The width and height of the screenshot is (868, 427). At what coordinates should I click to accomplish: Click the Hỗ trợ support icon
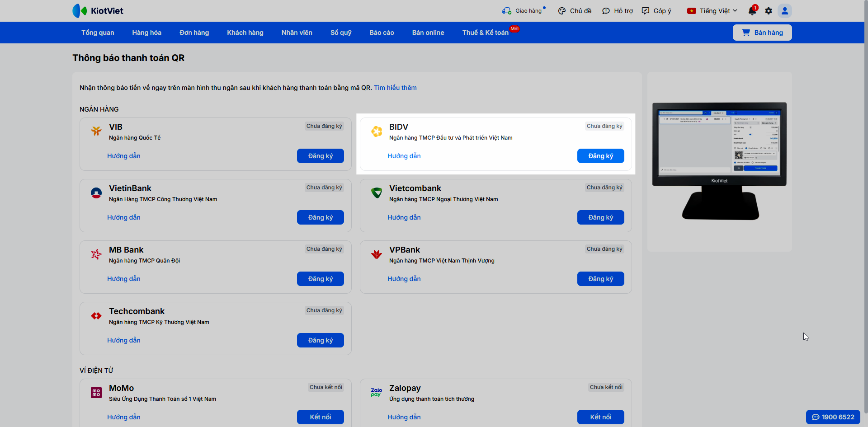(606, 11)
